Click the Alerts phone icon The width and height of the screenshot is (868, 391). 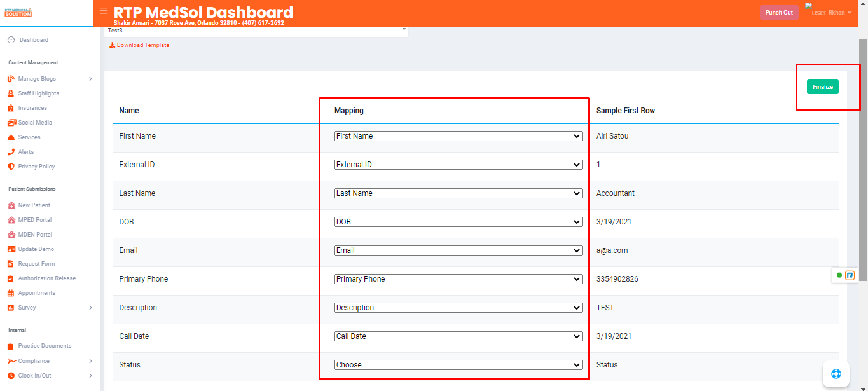tap(11, 152)
